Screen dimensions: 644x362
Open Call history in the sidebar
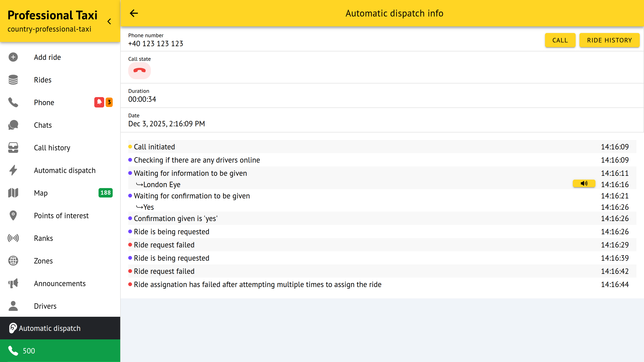pos(52,148)
